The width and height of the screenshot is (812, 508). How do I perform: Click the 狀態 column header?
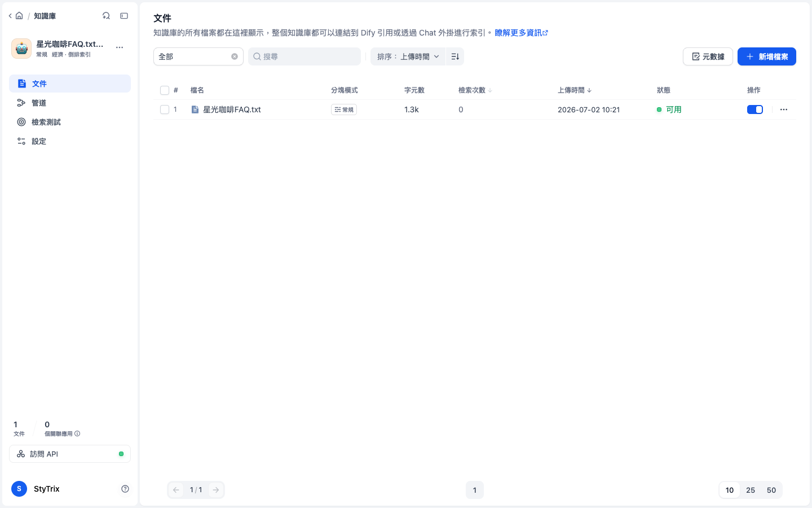[664, 90]
